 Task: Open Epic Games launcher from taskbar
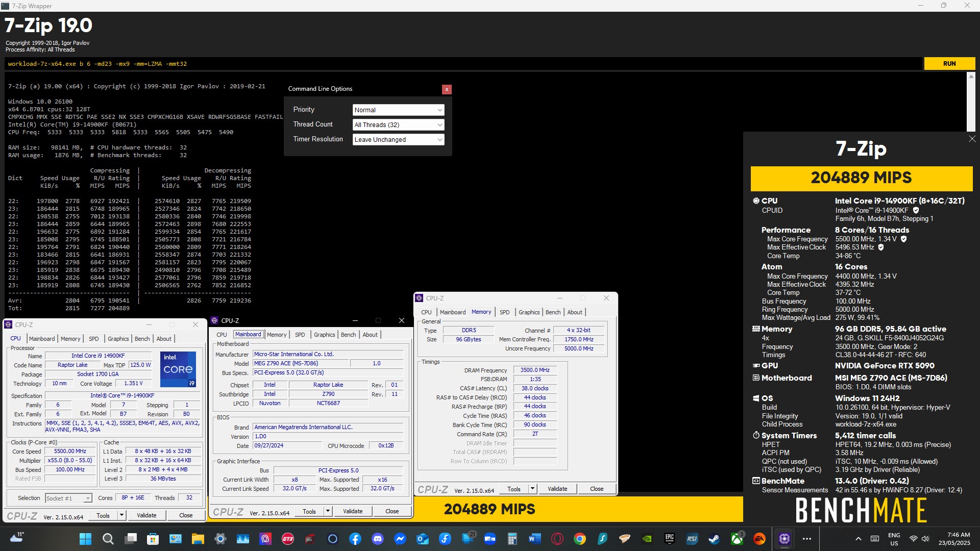click(x=669, y=539)
